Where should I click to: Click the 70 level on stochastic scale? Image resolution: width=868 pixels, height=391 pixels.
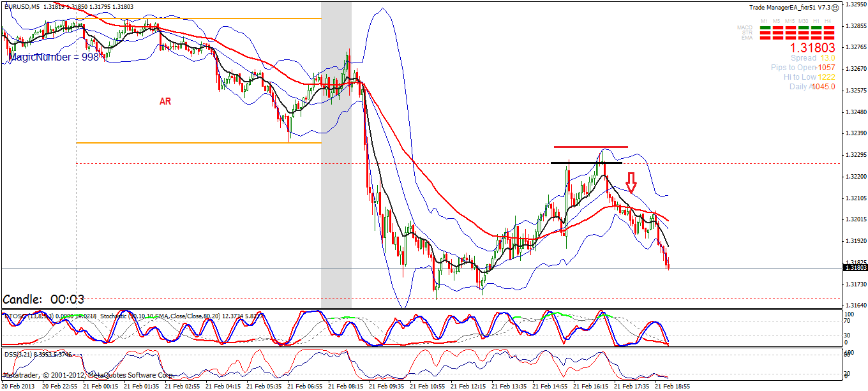848,321
